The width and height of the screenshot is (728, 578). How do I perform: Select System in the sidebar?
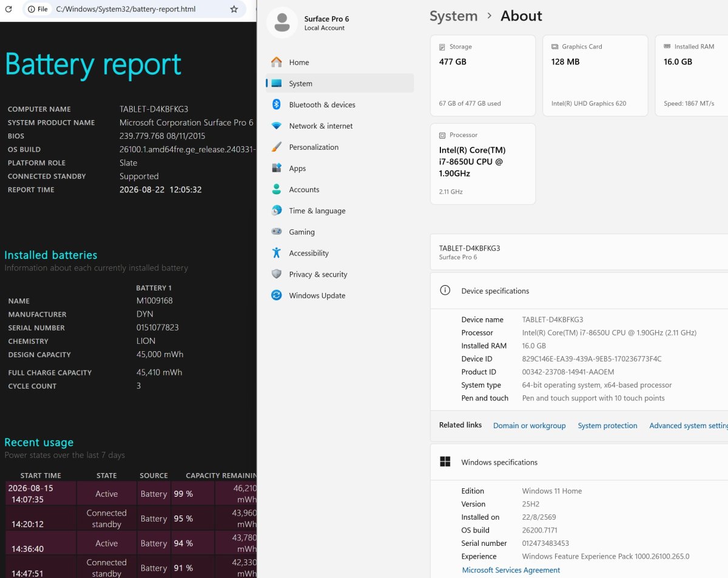point(340,83)
